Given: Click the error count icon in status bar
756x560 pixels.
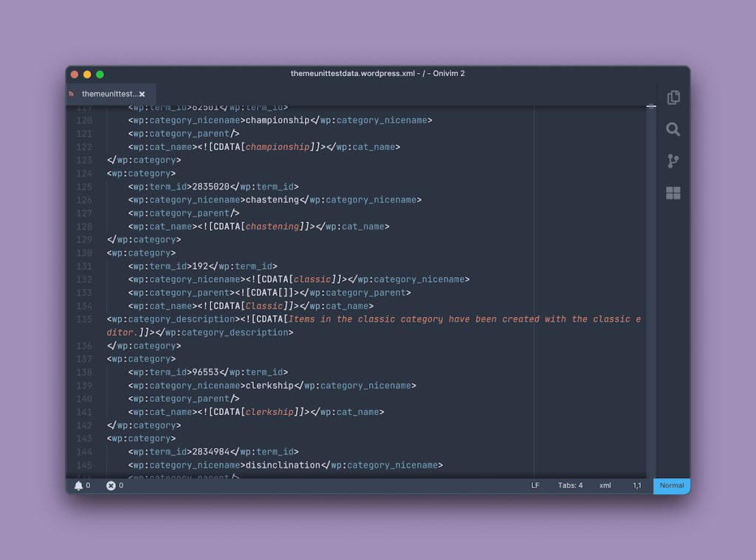Looking at the screenshot, I should pos(111,485).
